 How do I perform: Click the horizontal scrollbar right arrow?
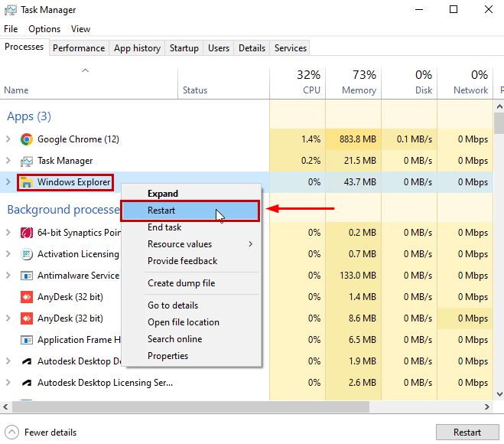click(487, 406)
